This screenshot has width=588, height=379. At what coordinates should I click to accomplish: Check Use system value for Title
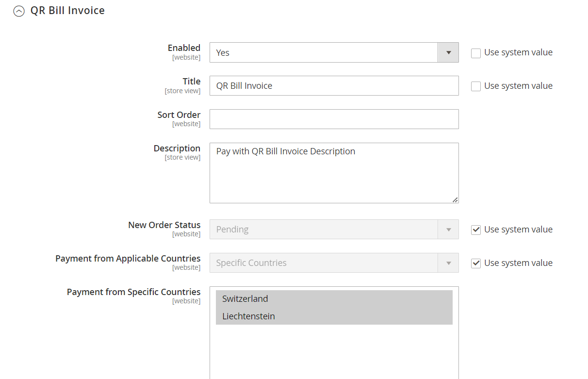point(476,86)
